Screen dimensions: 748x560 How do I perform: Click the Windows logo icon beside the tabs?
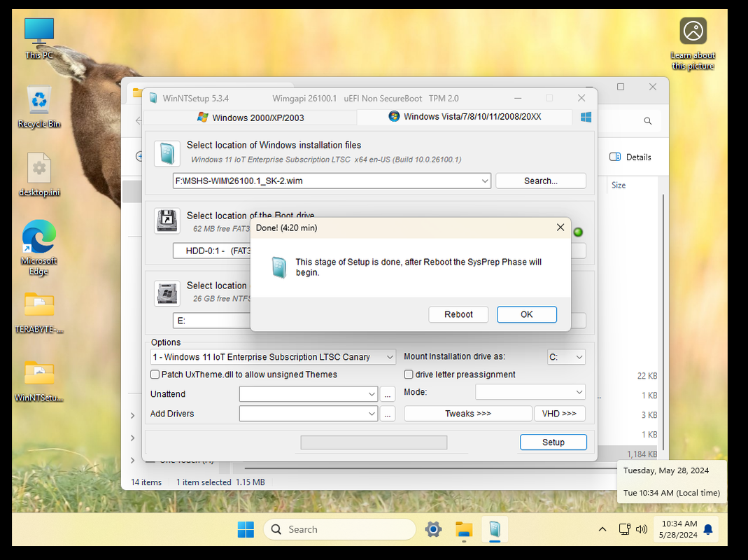[x=586, y=117]
